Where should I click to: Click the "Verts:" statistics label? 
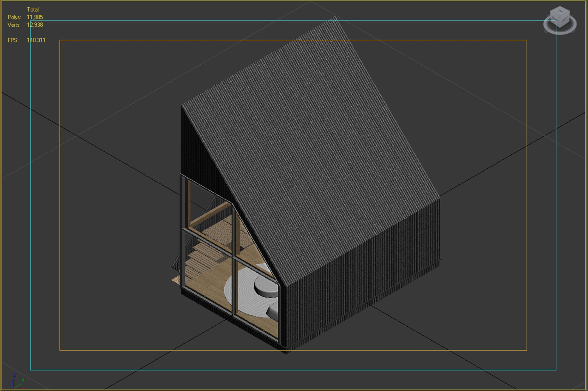[x=14, y=25]
